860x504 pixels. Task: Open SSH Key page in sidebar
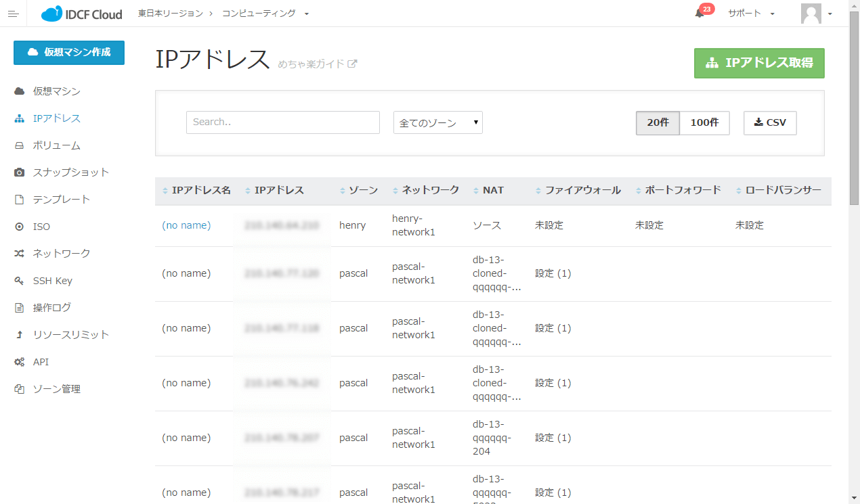click(x=52, y=281)
